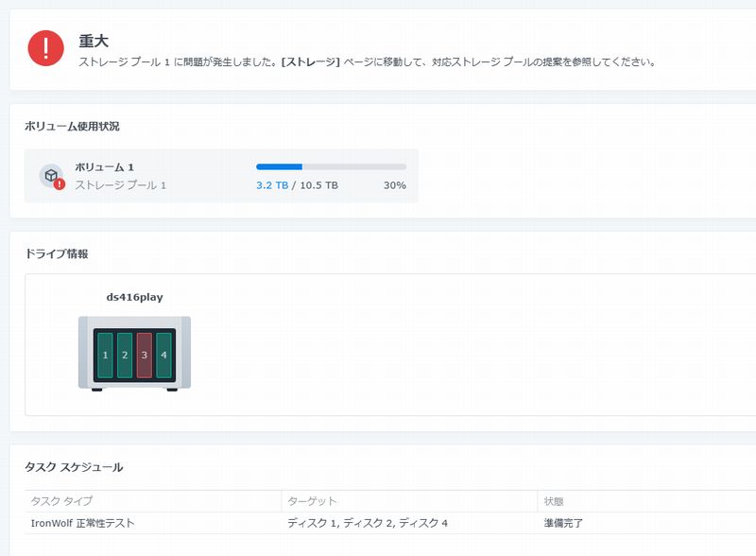
Task: Click the 3.2 TB used value
Action: [272, 185]
